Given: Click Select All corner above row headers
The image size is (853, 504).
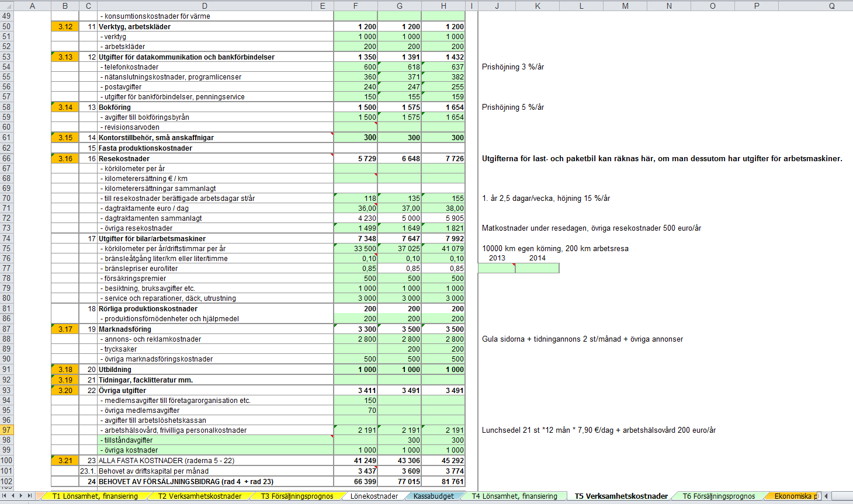Looking at the screenshot, I should tap(6, 6).
